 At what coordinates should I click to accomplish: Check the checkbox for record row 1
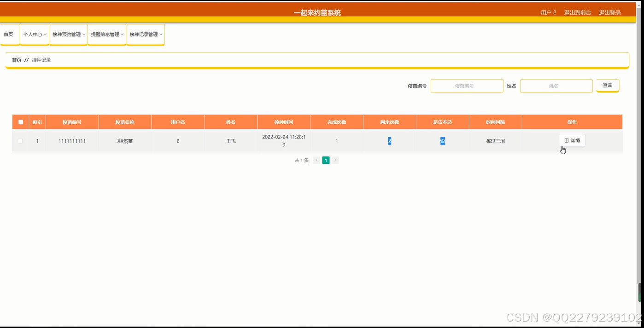click(20, 141)
